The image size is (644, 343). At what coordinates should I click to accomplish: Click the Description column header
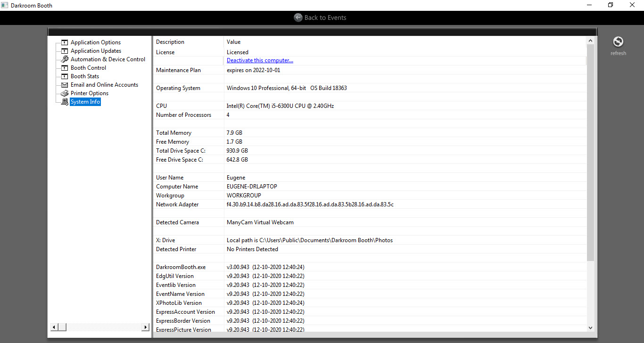(x=170, y=42)
